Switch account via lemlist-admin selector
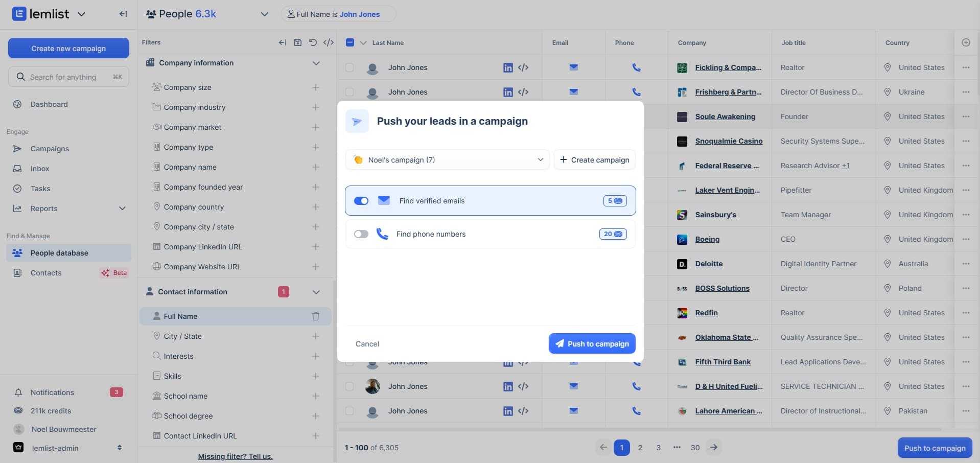980x463 pixels. coord(68,448)
